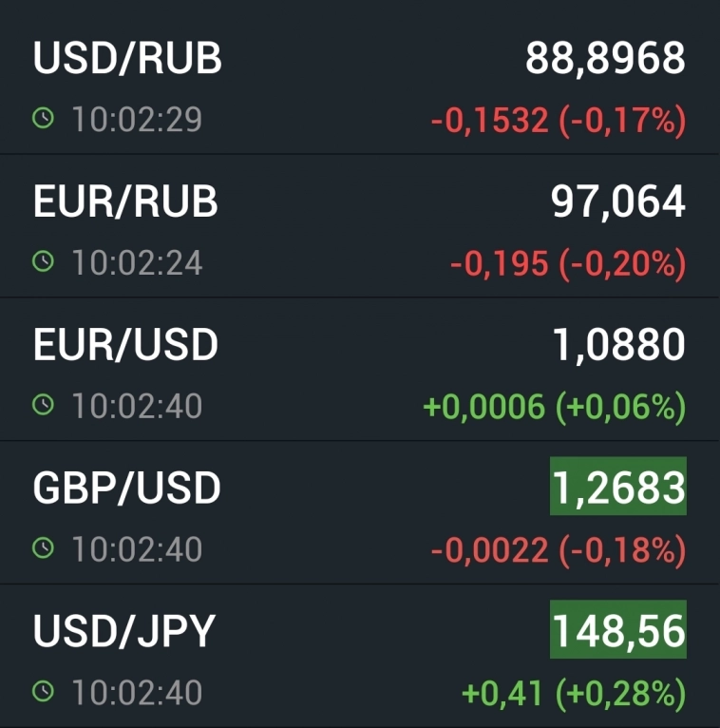Click the EUR/RUB price 97,064
The image size is (720, 728).
coord(617,201)
